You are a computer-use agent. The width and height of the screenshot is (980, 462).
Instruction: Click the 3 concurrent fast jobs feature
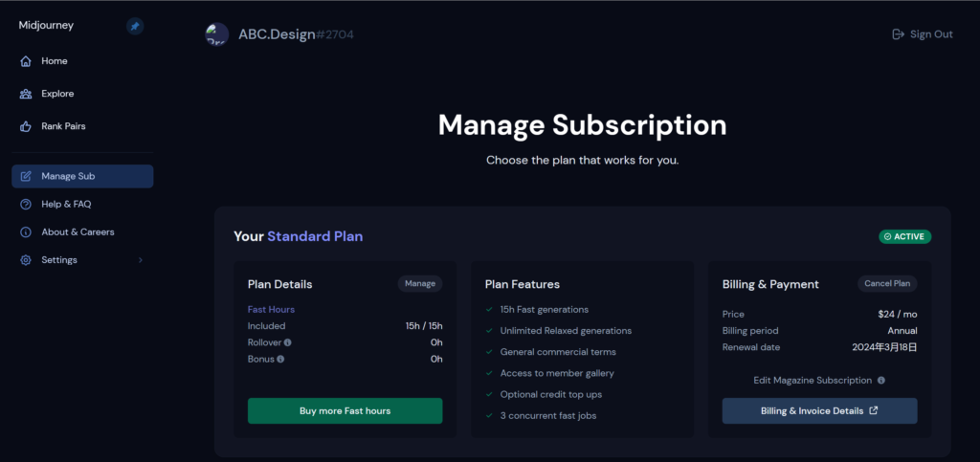[x=548, y=416]
